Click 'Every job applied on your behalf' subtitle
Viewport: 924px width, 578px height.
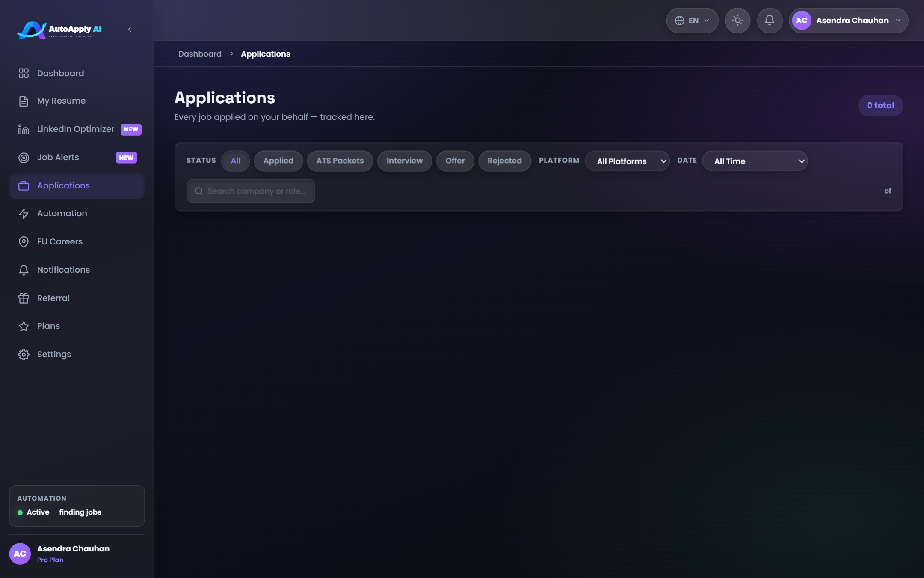pos(274,117)
